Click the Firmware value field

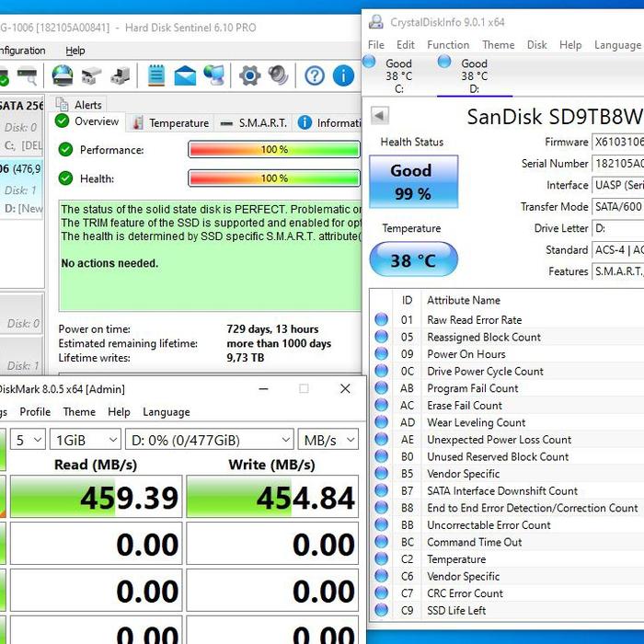point(617,142)
